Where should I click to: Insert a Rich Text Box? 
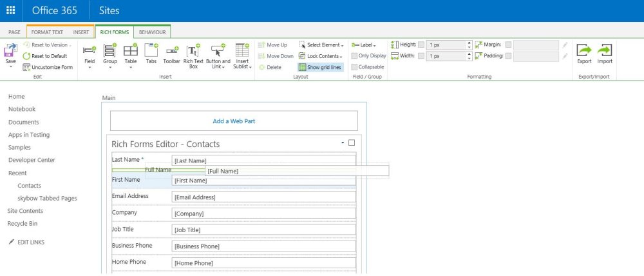coord(193,56)
